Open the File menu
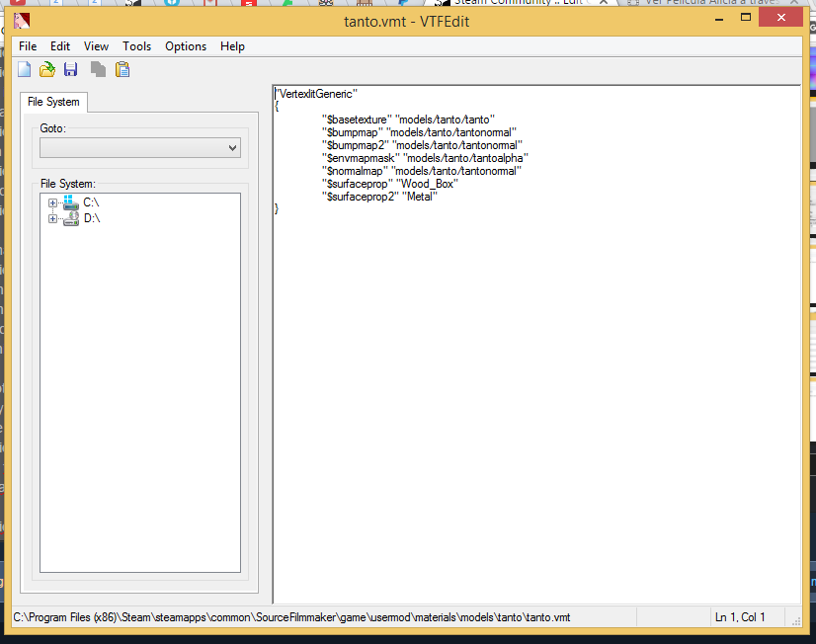This screenshot has width=816, height=644. 28,46
